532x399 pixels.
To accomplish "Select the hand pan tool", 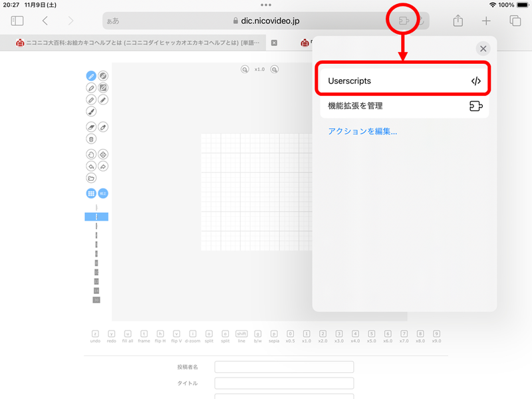I will (91, 154).
